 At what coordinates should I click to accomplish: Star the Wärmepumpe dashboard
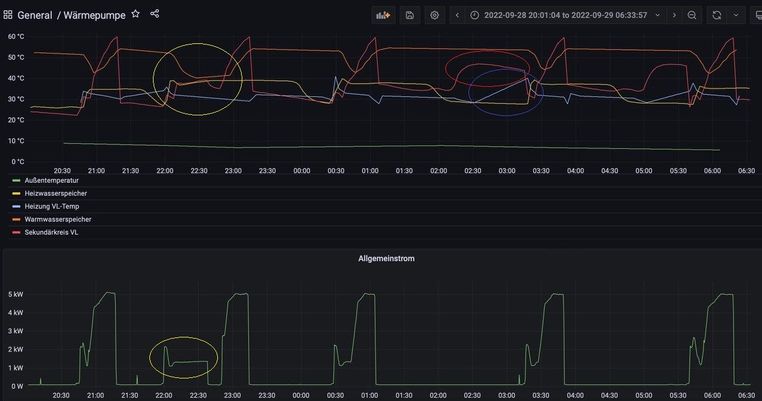[135, 14]
